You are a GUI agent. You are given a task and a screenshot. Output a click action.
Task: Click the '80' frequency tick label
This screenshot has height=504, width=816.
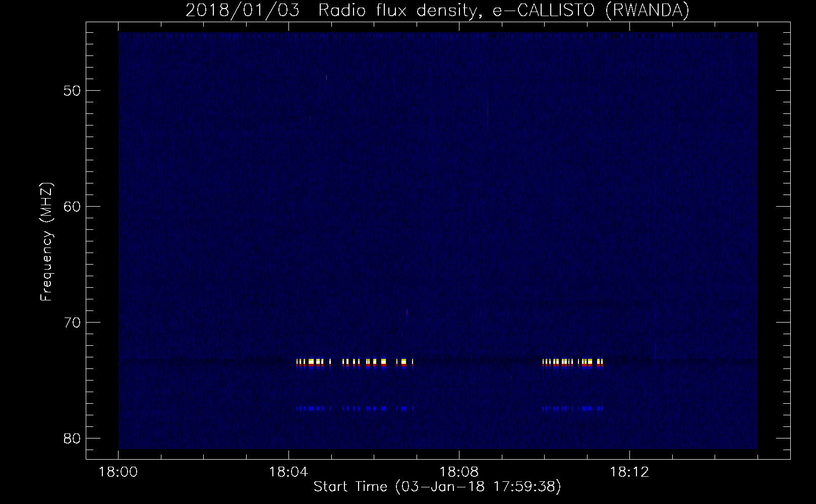click(x=73, y=438)
